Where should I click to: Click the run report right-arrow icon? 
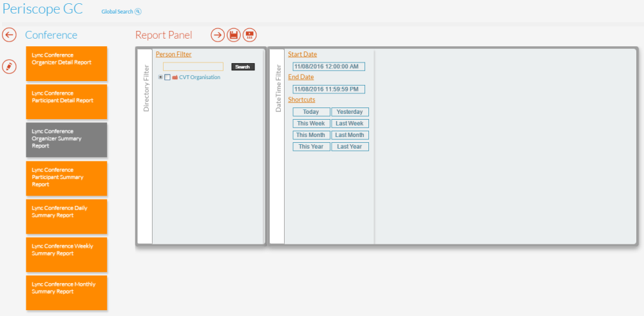pyautogui.click(x=218, y=35)
